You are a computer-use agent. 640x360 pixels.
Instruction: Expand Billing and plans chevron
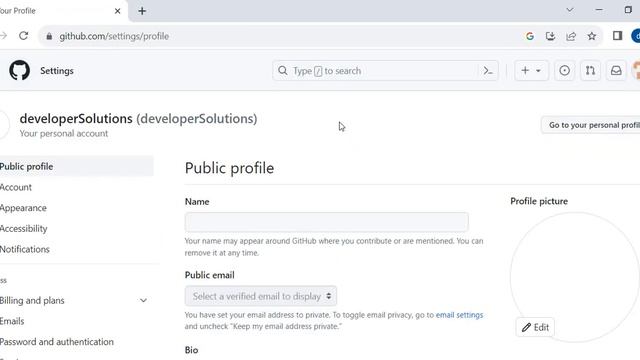[143, 300]
